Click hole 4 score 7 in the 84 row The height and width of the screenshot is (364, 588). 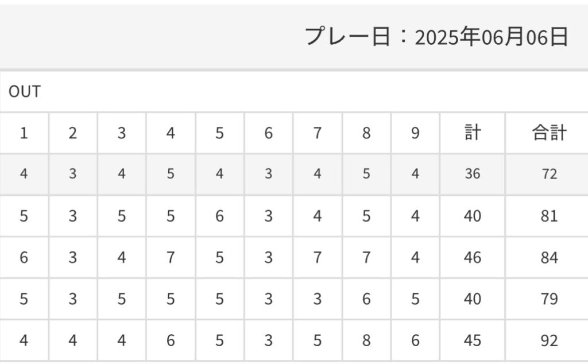click(171, 258)
